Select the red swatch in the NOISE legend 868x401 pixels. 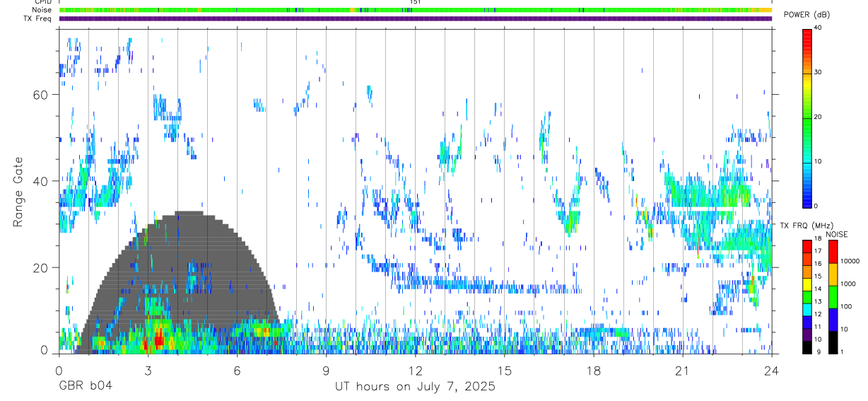click(832, 252)
